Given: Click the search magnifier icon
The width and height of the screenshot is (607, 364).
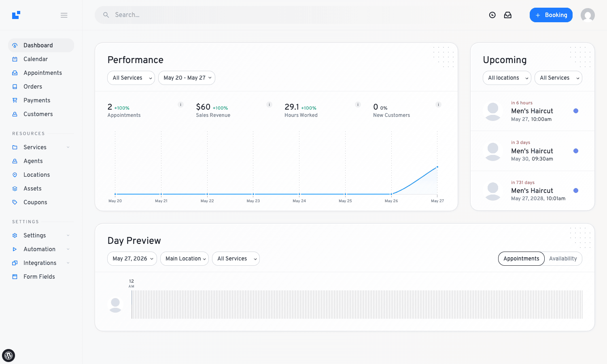Looking at the screenshot, I should tap(106, 15).
